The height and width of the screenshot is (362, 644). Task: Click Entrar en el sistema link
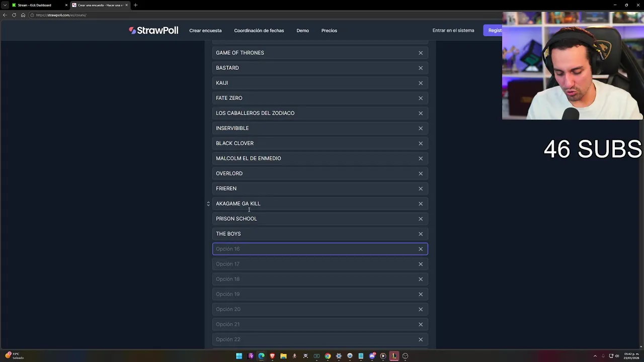point(453,31)
